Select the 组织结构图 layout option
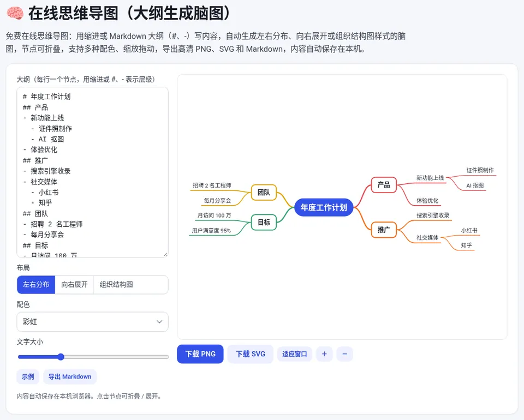 coord(116,284)
